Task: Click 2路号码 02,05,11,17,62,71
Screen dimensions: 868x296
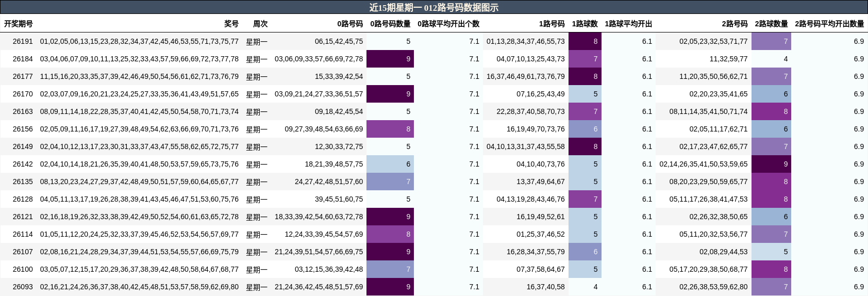Action: 719,129
